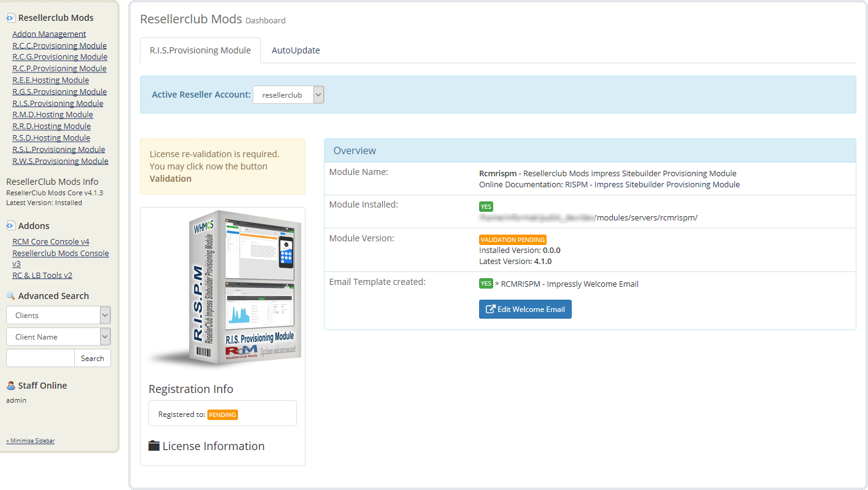
Task: Open R.S.L.Provisioning Module link
Action: [58, 149]
